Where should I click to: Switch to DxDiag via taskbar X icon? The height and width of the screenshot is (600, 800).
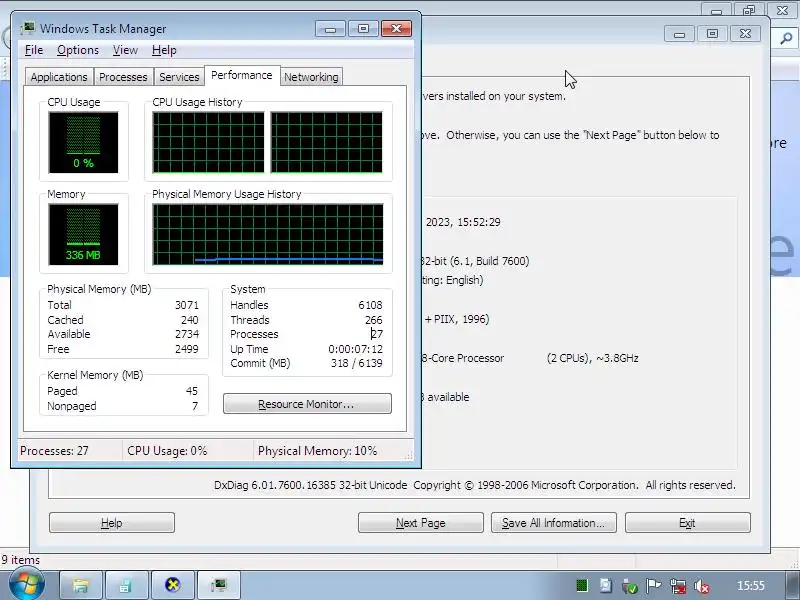pos(173,585)
